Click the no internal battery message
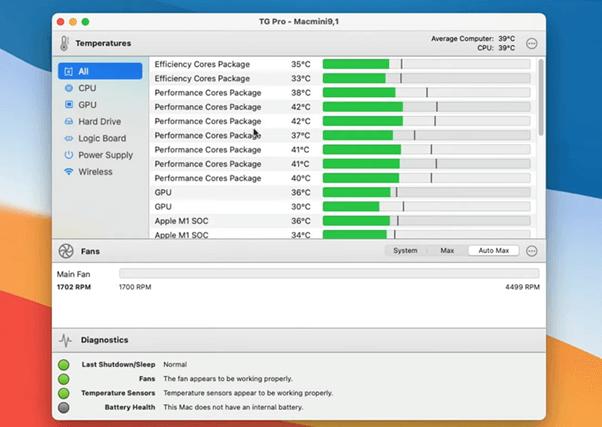Viewport: 602px width, 427px height. (x=233, y=407)
